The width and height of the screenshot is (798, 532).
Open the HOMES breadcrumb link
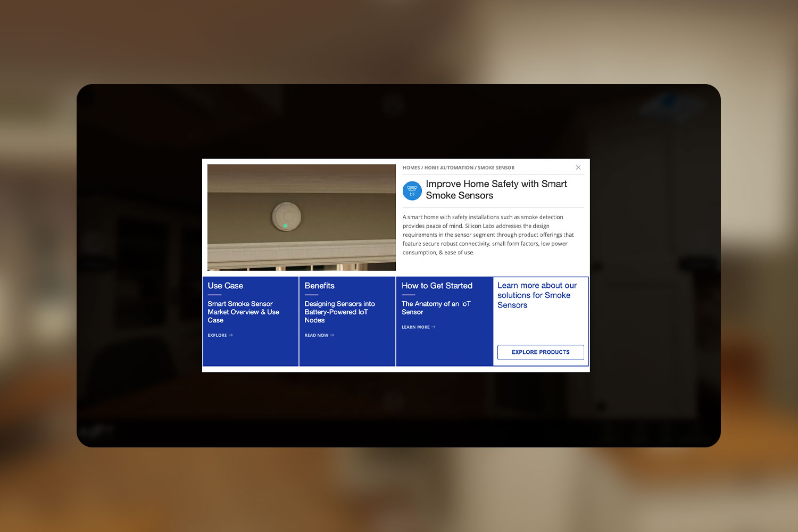411,168
